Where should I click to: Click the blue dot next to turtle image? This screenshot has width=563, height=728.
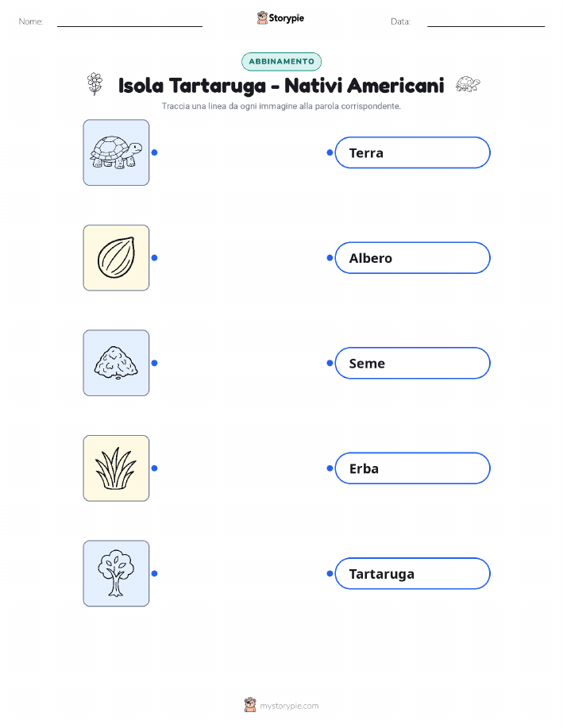tap(155, 152)
